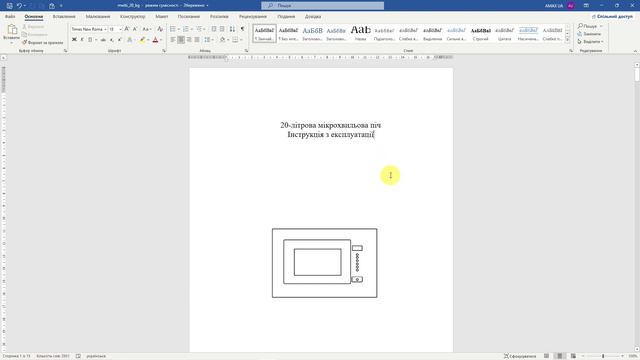Open paragraph shading fill icon

coord(222,40)
